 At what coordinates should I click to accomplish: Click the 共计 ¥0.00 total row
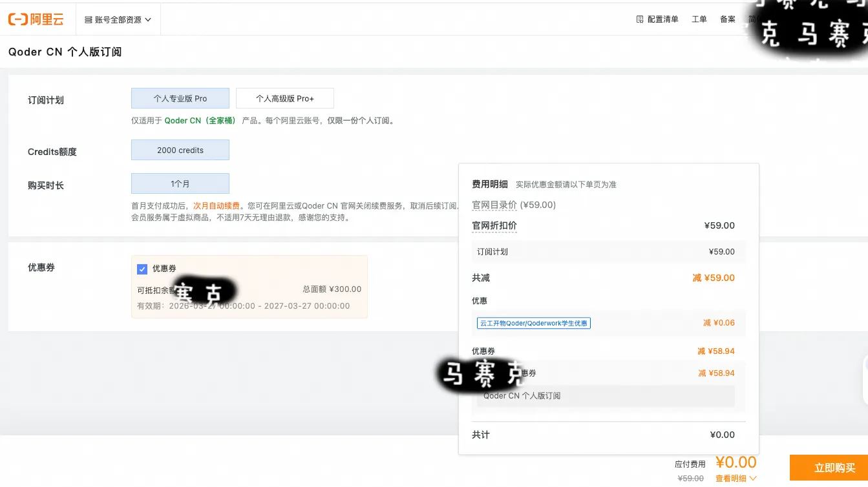click(x=609, y=435)
